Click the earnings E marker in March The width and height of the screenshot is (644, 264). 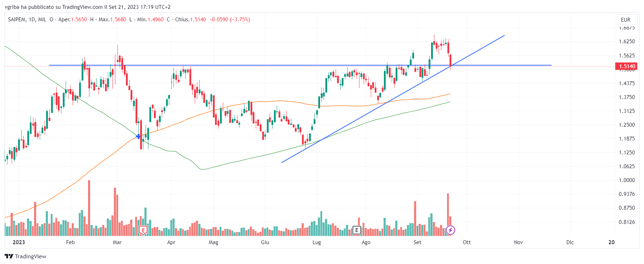(143, 230)
